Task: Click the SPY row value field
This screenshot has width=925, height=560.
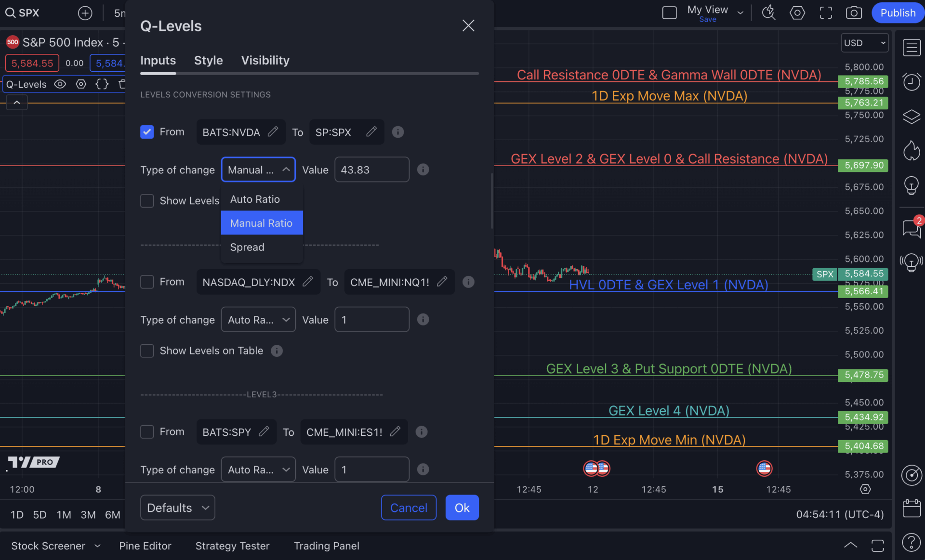Action: click(372, 469)
